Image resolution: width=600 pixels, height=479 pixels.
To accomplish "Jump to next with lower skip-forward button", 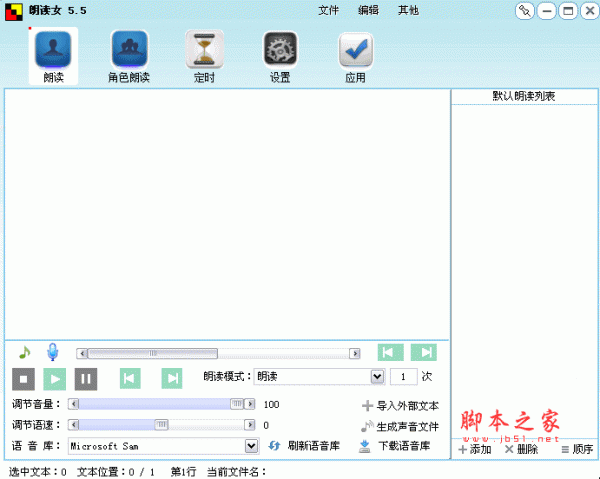I will point(172,379).
